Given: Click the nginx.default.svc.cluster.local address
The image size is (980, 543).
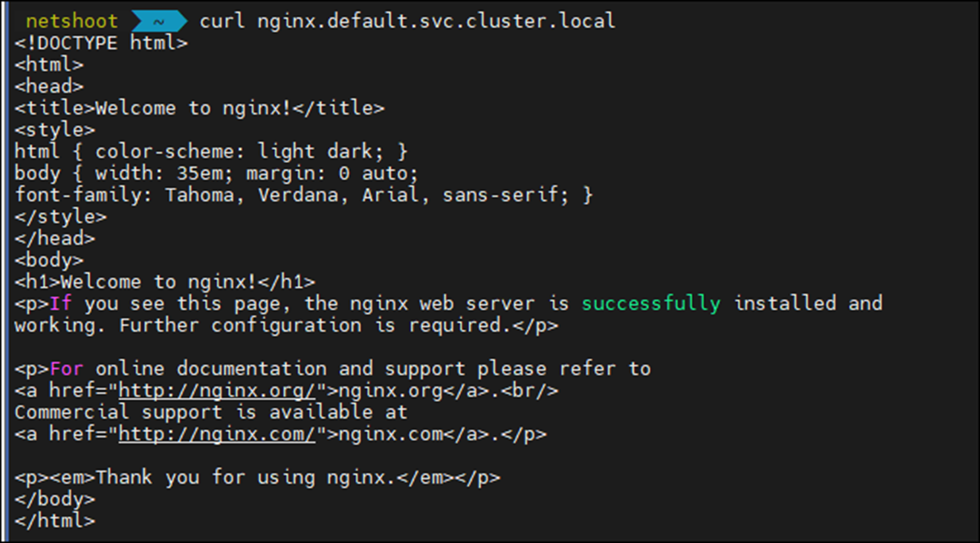Looking at the screenshot, I should [436, 22].
